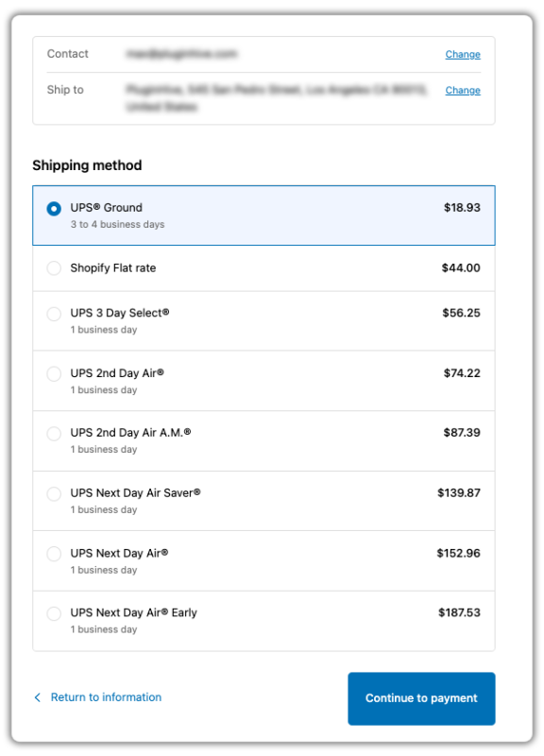Click Change next to the Contact email

coord(463,54)
